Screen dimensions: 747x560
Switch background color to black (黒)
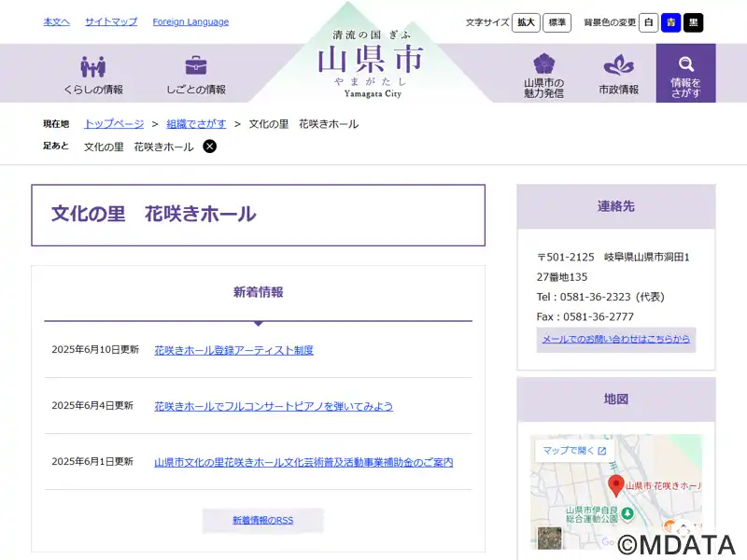(693, 22)
